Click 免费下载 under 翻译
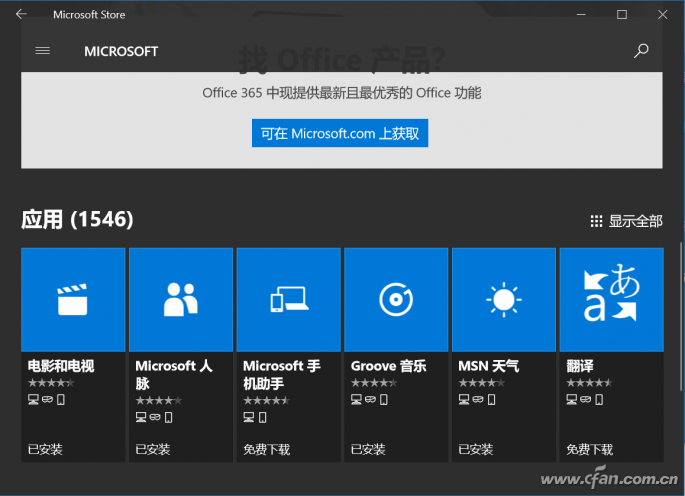The image size is (685, 496). (x=590, y=449)
